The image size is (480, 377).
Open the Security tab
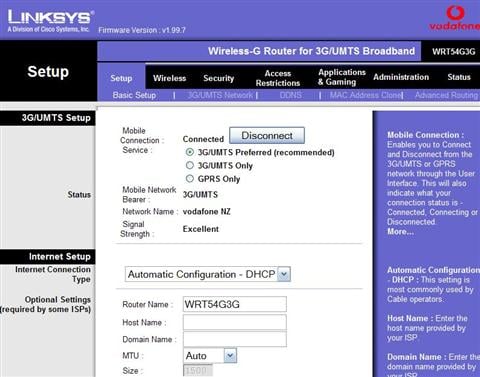[219, 78]
